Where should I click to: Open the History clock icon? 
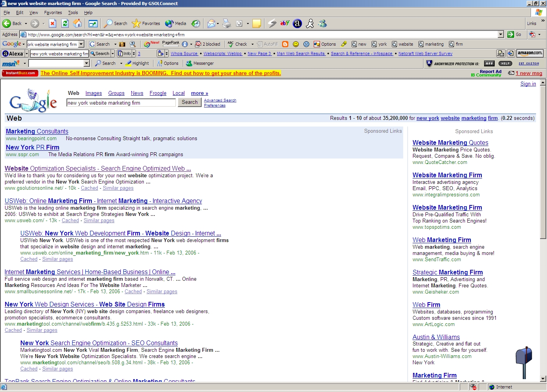click(196, 23)
